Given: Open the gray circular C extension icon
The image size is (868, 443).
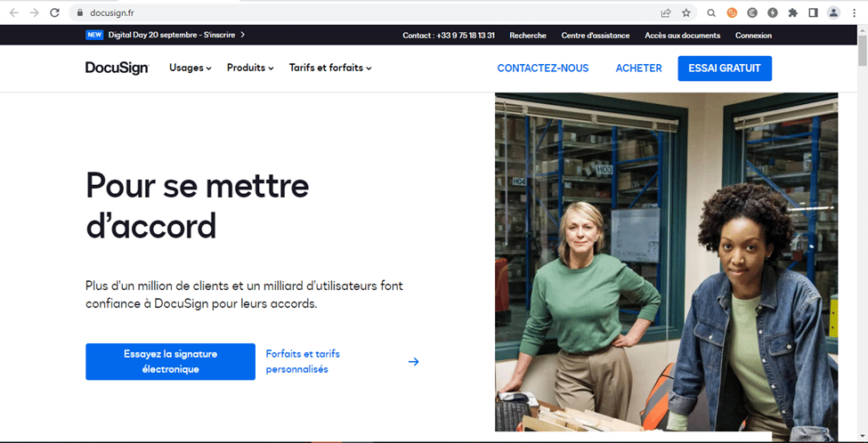Looking at the screenshot, I should tap(752, 12).
